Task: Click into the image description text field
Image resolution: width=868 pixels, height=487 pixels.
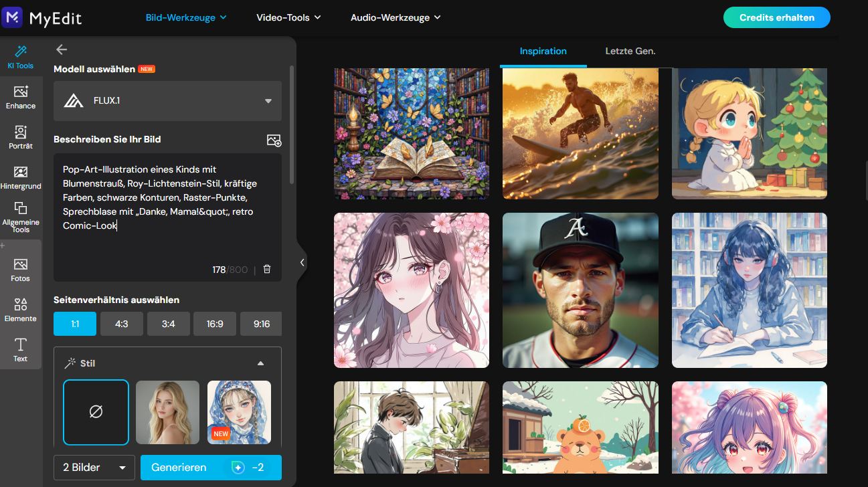Action: tap(167, 217)
